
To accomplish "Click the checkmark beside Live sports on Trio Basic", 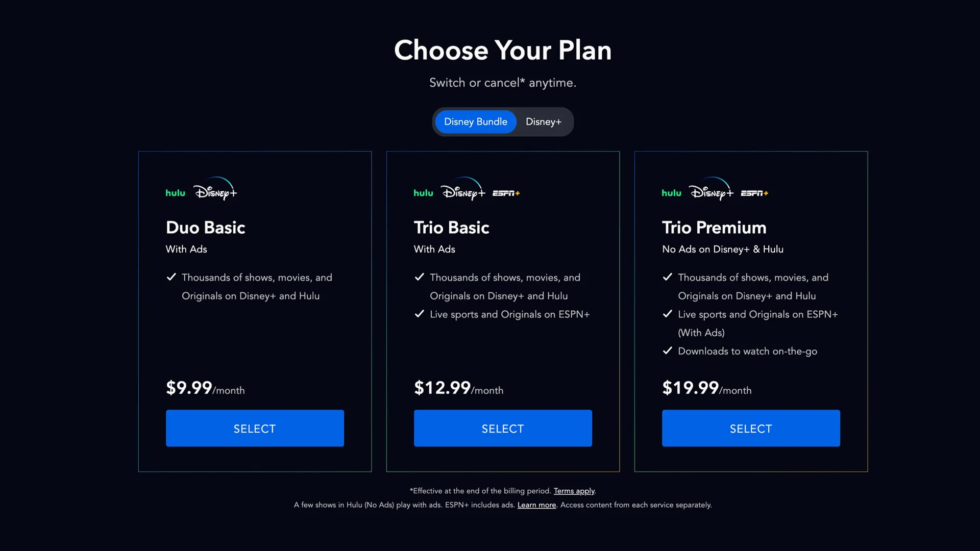I will click(x=419, y=314).
